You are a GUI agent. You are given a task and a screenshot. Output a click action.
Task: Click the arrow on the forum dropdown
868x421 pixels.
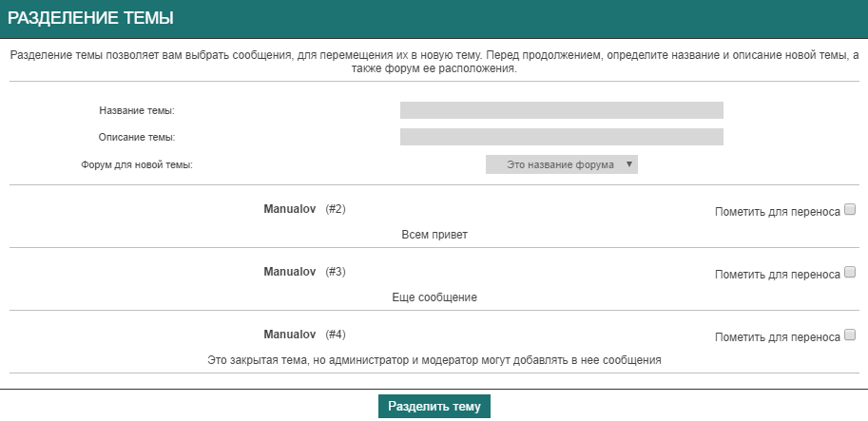[x=628, y=164]
